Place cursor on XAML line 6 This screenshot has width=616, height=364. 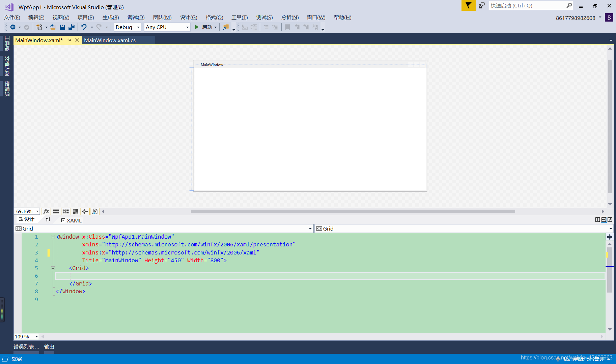coord(330,276)
